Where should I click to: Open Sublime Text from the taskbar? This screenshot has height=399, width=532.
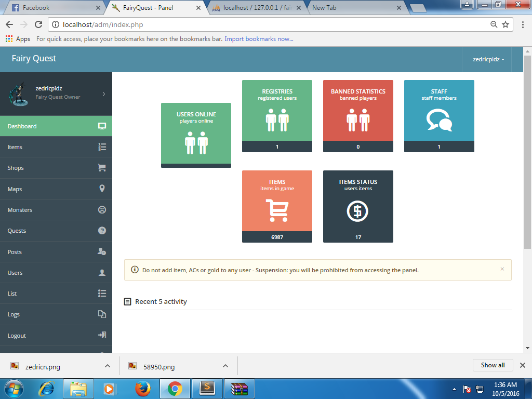tap(207, 389)
